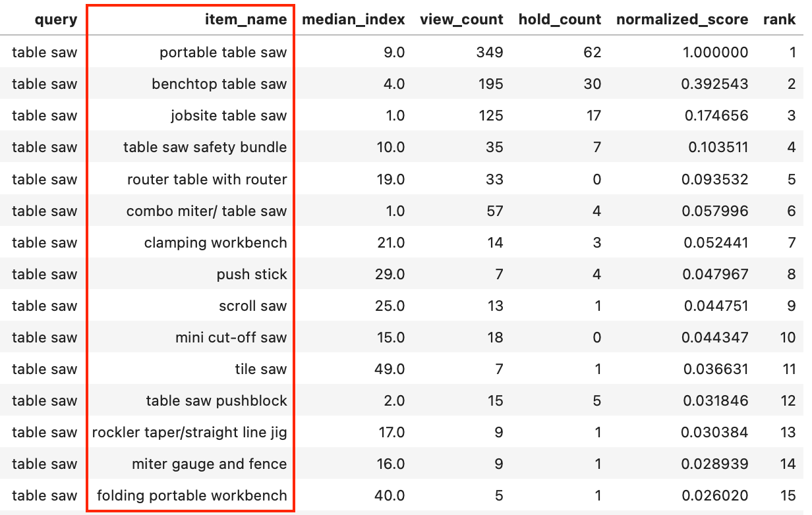Select the jobsite table saw item
The width and height of the screenshot is (812, 515).
point(228,116)
